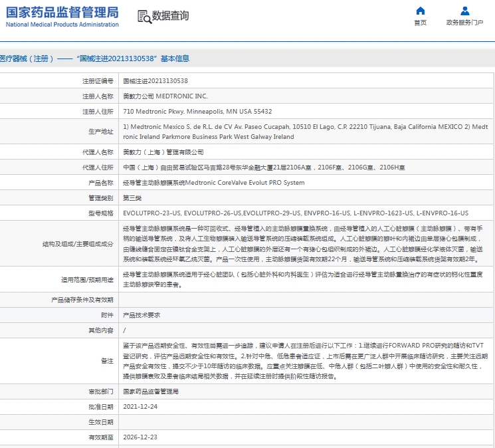
Task: Select model list starting EVOLUTPRO-23-US
Action: pos(296,213)
